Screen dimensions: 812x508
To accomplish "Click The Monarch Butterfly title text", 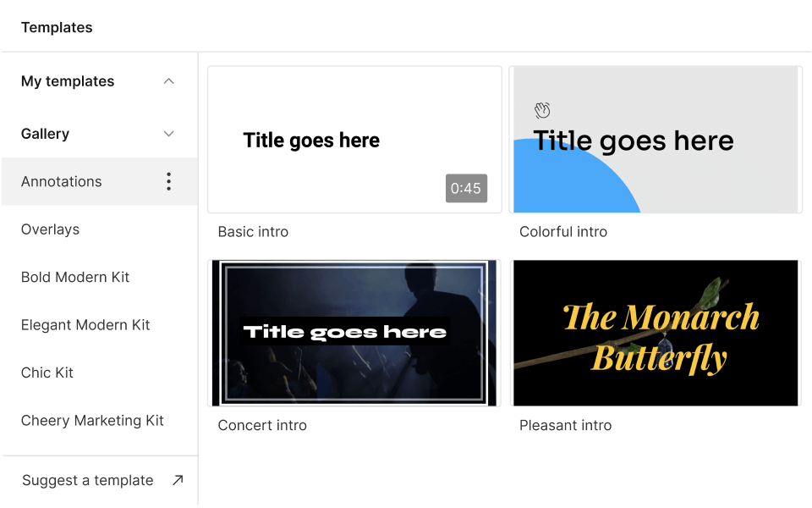I will click(x=656, y=333).
